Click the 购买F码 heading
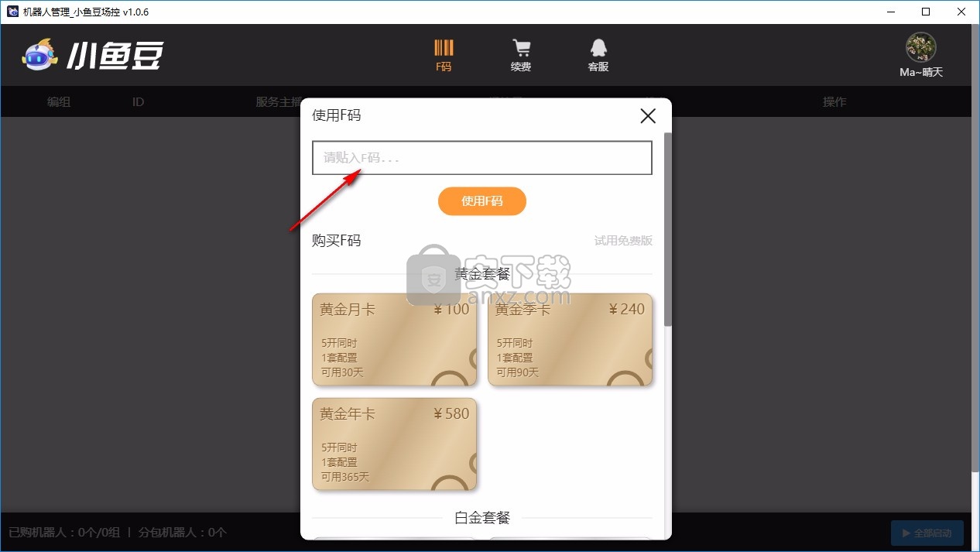Image resolution: width=980 pixels, height=552 pixels. 337,241
